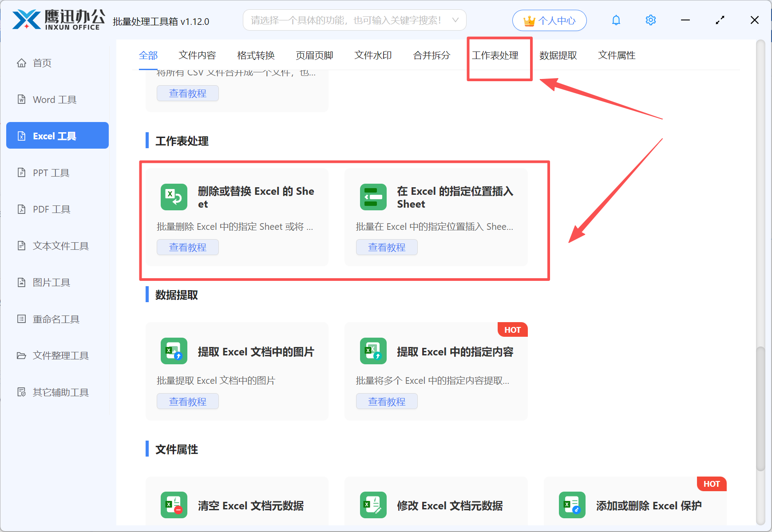Click the notification bell icon

(616, 20)
